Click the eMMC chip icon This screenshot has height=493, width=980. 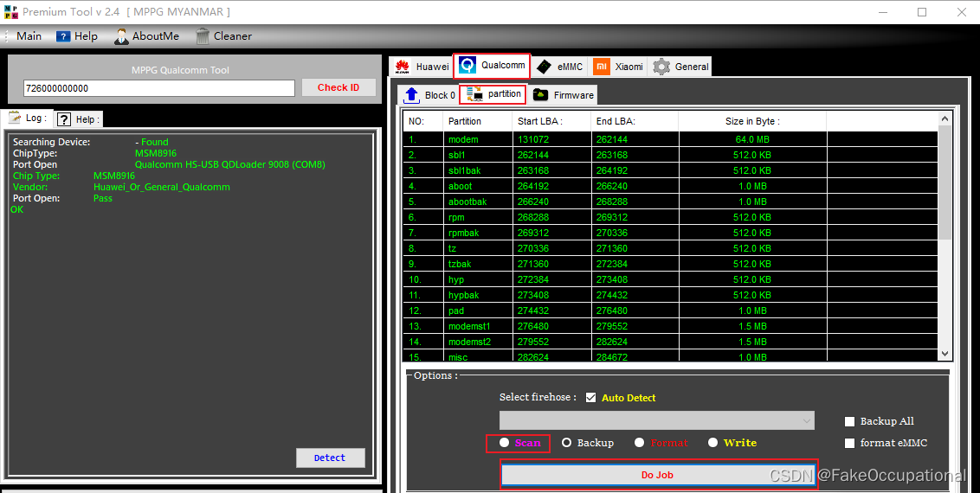coord(544,67)
